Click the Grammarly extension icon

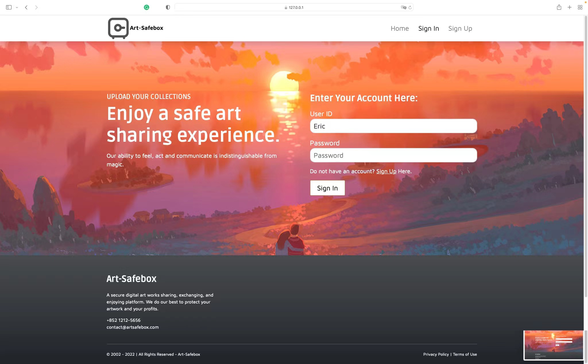[146, 7]
